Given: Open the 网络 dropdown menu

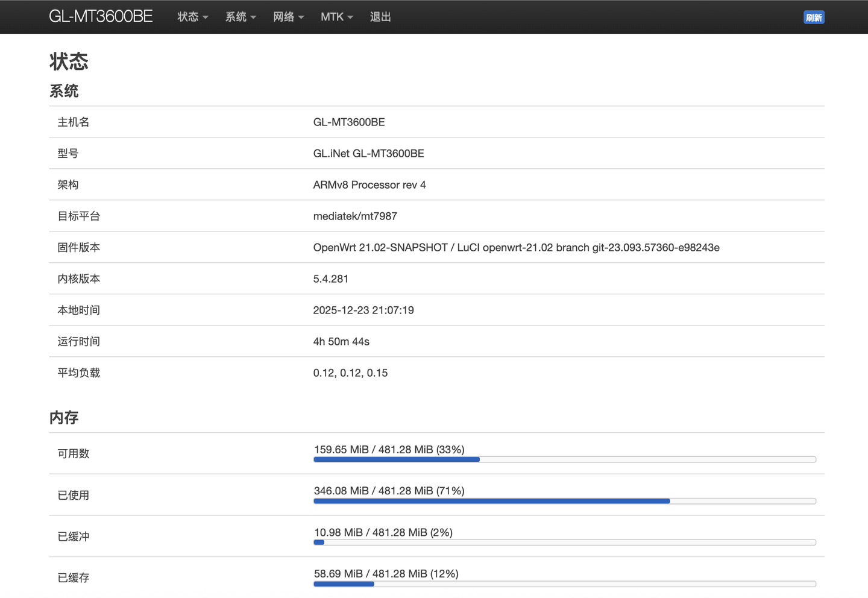Looking at the screenshot, I should point(288,17).
